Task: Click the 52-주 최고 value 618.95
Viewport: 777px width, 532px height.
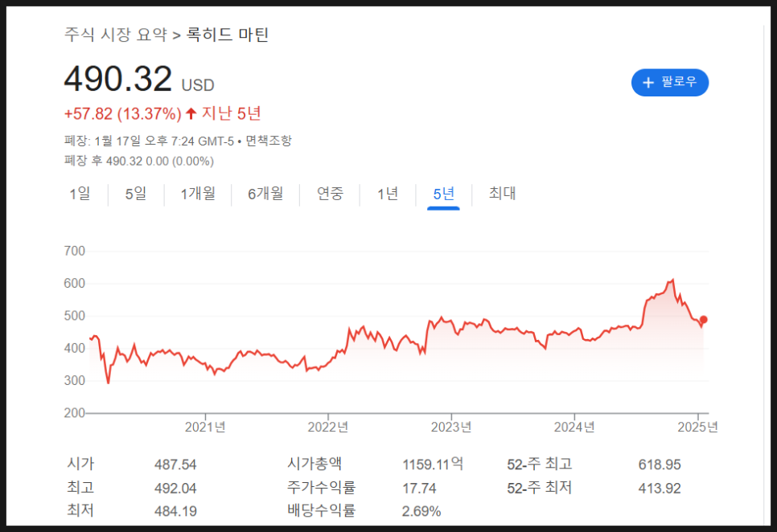Action: point(660,464)
